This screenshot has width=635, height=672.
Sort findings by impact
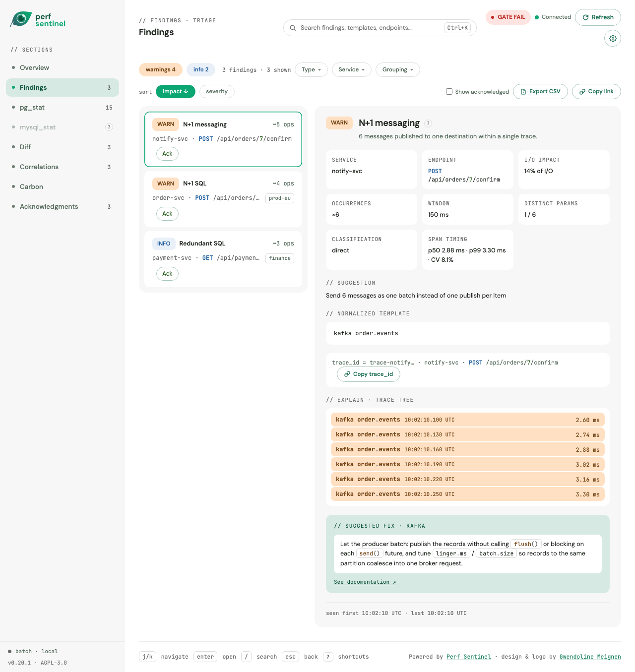pos(176,91)
